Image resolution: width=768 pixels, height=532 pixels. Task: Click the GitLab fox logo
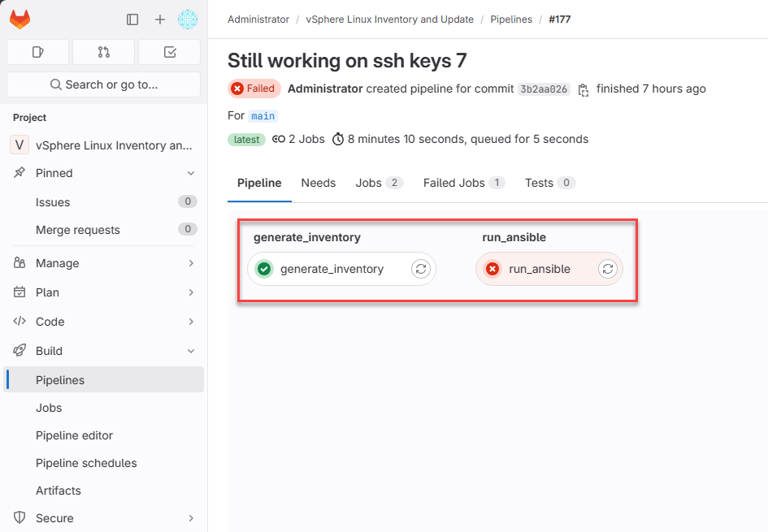(20, 19)
